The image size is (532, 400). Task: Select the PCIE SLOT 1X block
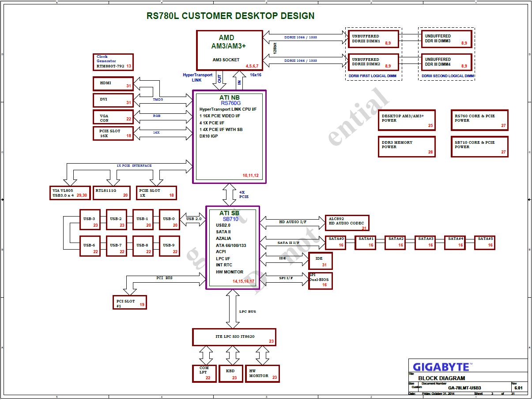[156, 193]
